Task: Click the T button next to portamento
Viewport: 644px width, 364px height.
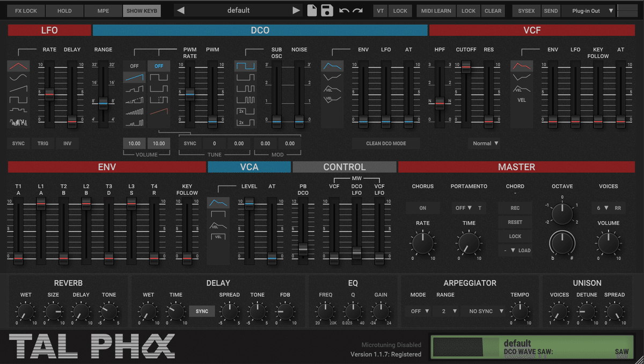Action: pos(480,208)
